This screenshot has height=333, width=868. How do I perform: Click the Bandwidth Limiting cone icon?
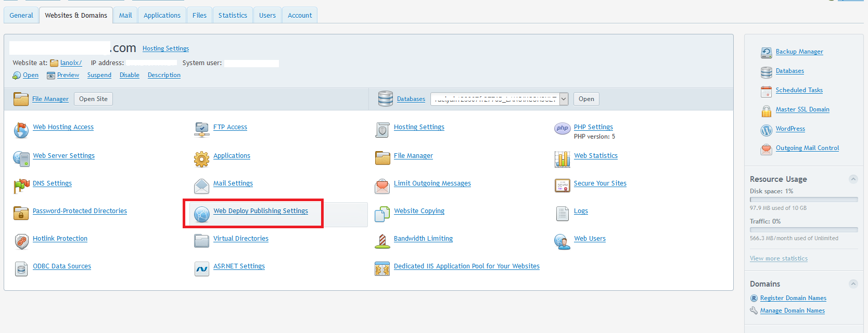click(x=382, y=241)
